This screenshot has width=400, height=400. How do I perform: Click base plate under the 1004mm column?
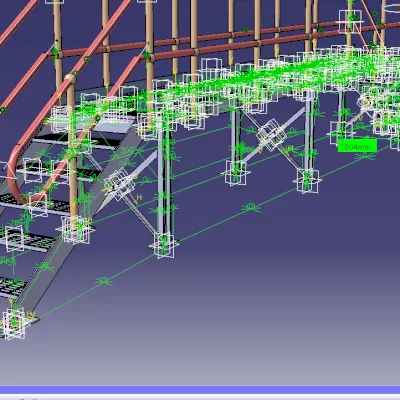[x=341, y=133]
